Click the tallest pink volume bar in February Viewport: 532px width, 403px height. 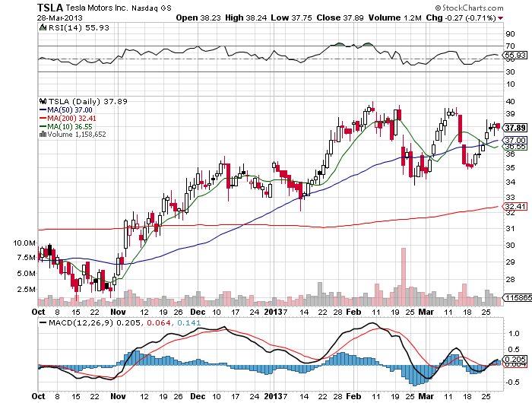[404, 277]
